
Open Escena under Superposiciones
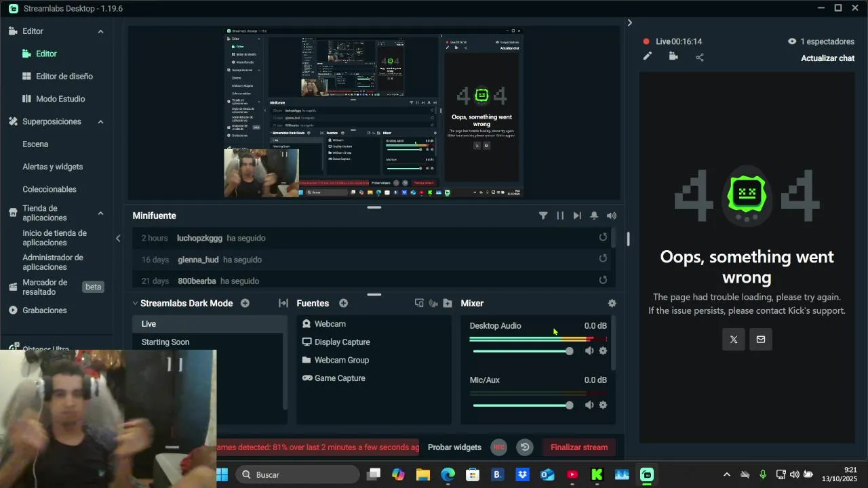tap(35, 144)
